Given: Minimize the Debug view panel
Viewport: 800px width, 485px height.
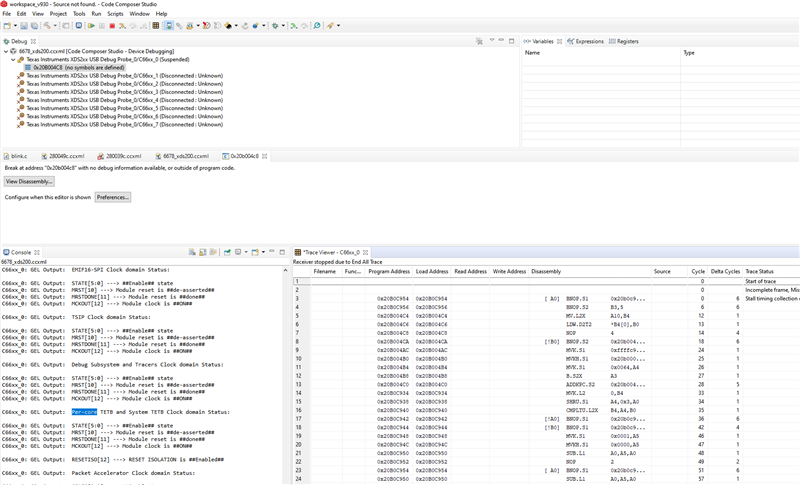Looking at the screenshot, I should tap(501, 41).
